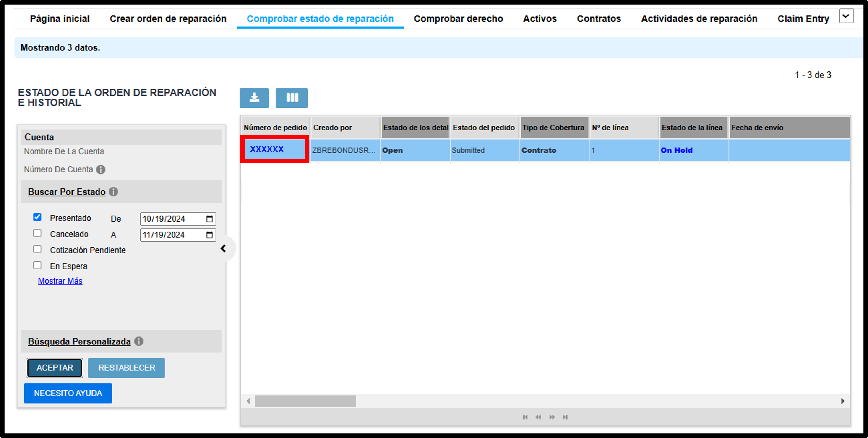The height and width of the screenshot is (438, 868).
Task: Open the Activos tab
Action: tap(540, 19)
